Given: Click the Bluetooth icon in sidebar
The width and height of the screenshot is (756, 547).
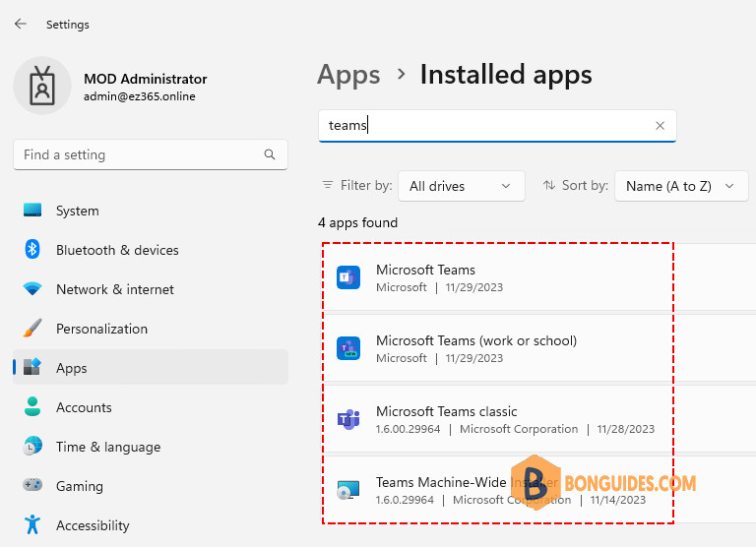Looking at the screenshot, I should (x=32, y=249).
